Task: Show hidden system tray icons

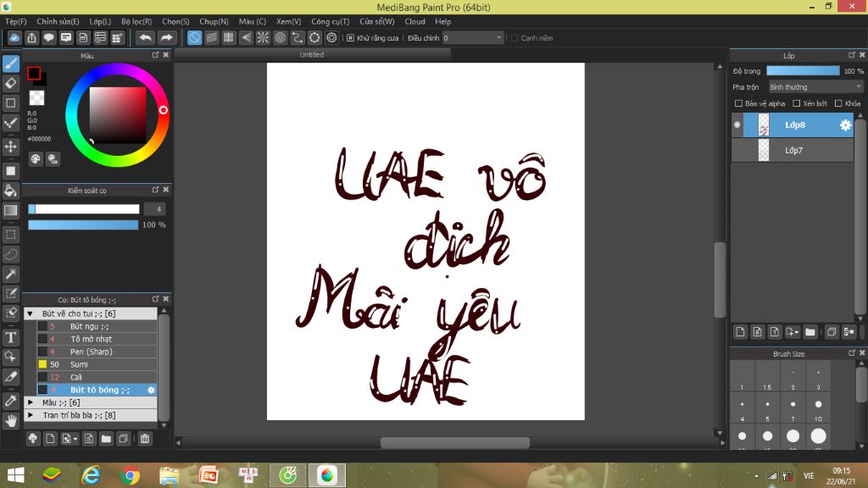Action: coord(756,476)
